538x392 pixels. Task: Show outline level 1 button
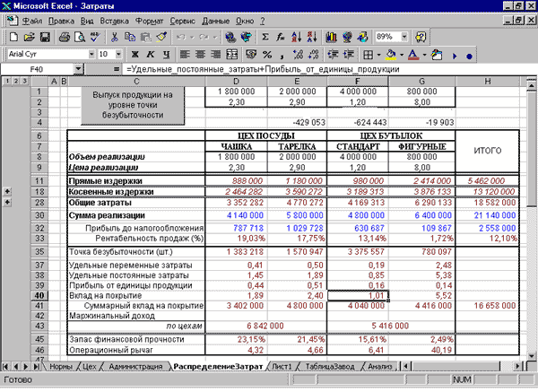pyautogui.click(x=7, y=82)
